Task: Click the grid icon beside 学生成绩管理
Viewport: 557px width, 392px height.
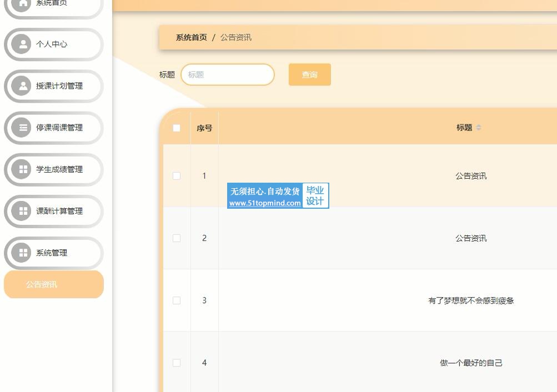Action: [x=23, y=169]
